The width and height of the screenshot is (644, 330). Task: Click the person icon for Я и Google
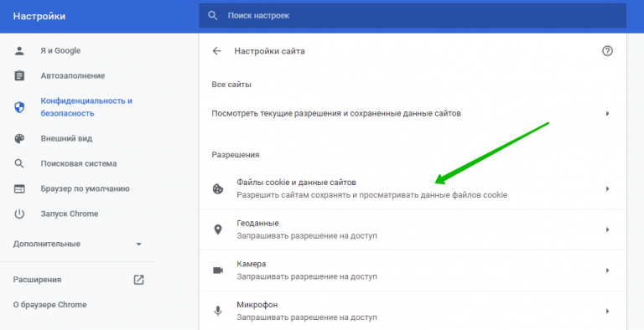click(19, 51)
